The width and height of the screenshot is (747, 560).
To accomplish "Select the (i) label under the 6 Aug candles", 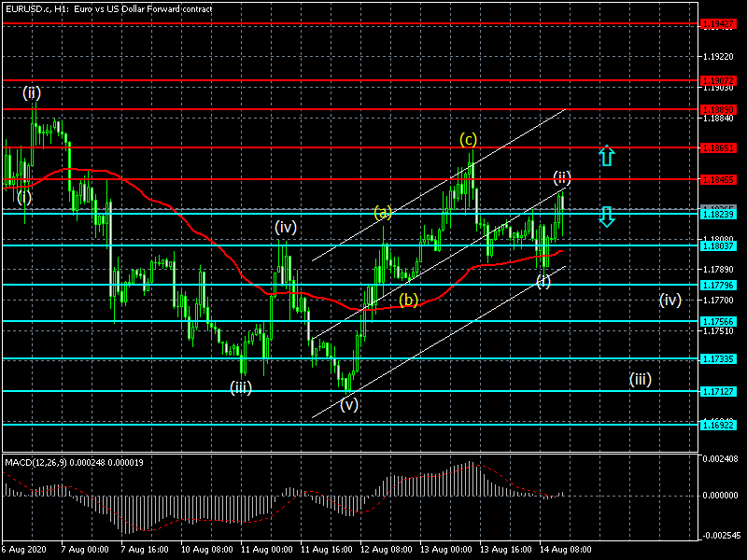I will pyautogui.click(x=24, y=197).
